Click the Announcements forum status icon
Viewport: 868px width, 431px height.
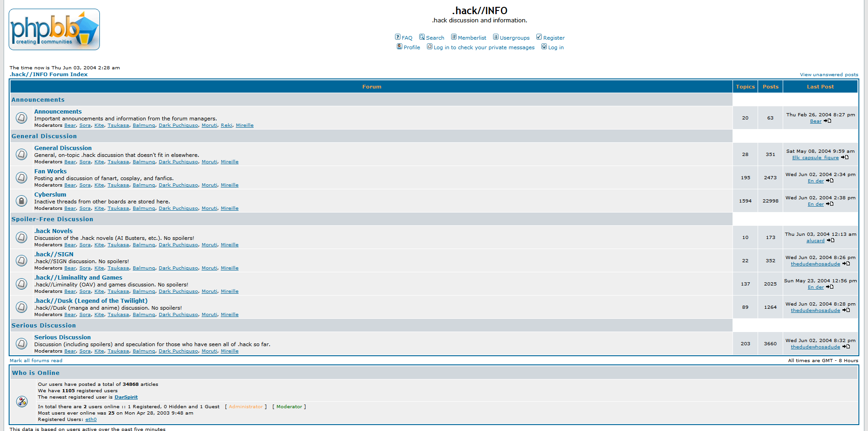pos(21,118)
